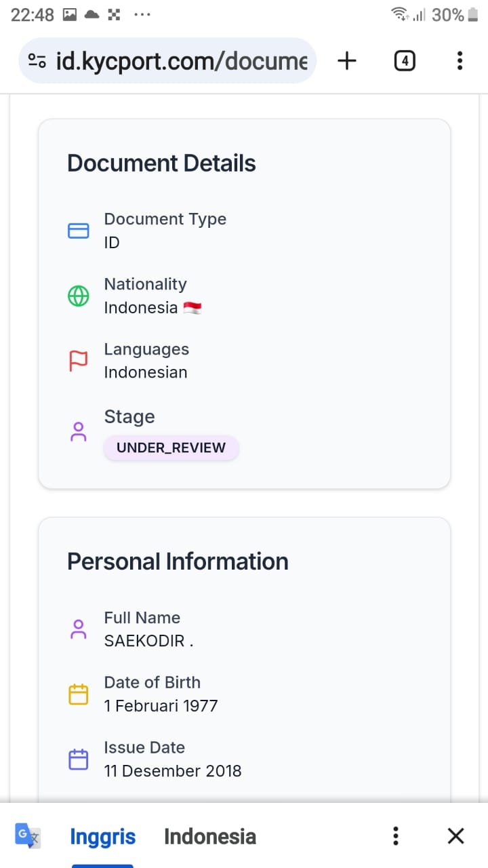Click the Document Details heading
488x868 pixels.
161,163
